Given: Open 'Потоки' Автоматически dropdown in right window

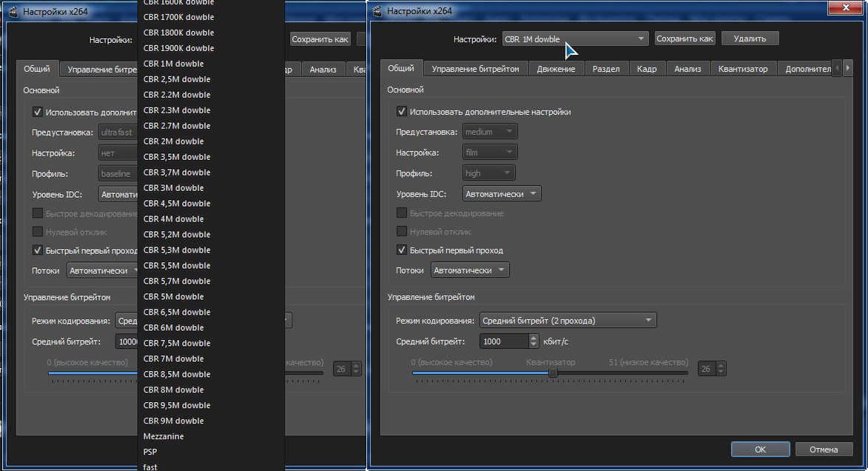Looking at the screenshot, I should click(x=469, y=270).
